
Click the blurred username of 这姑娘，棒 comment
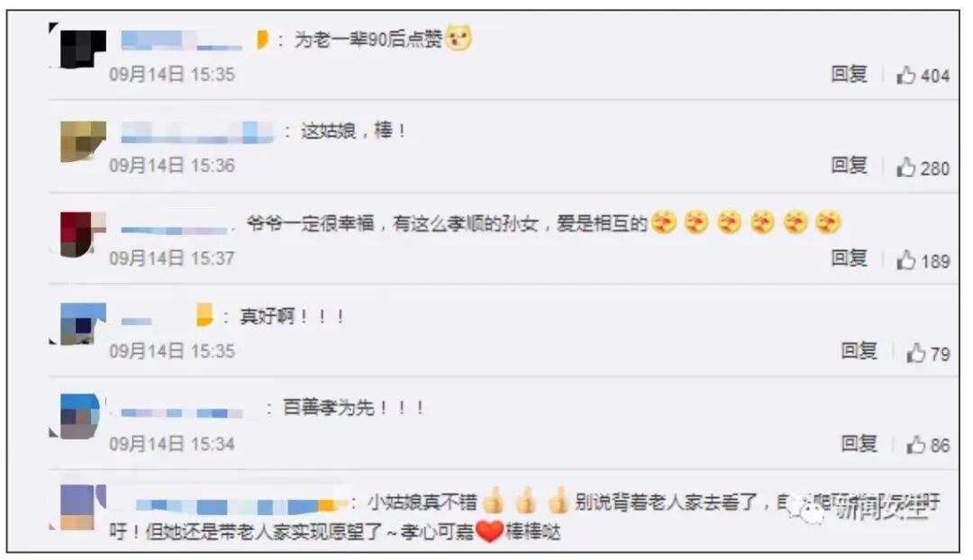pos(196,132)
